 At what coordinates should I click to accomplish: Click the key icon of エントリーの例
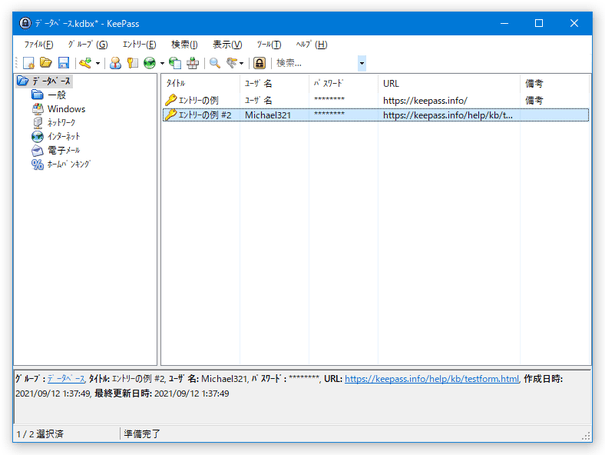171,100
